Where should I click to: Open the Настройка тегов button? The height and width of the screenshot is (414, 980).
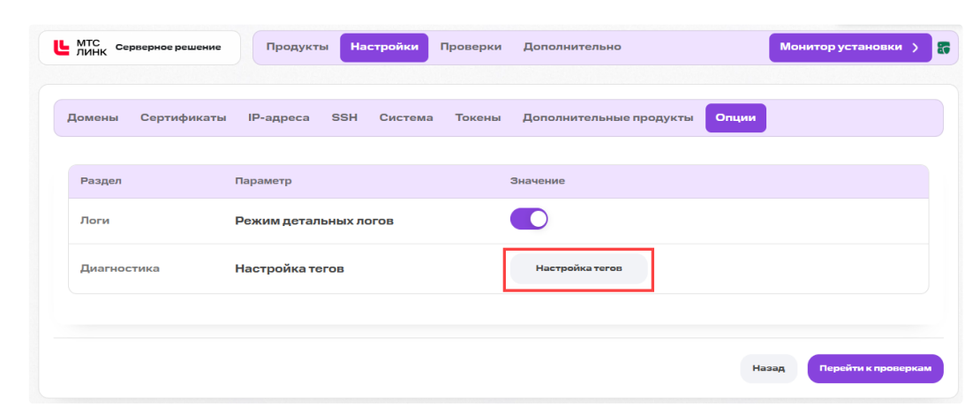tap(579, 268)
